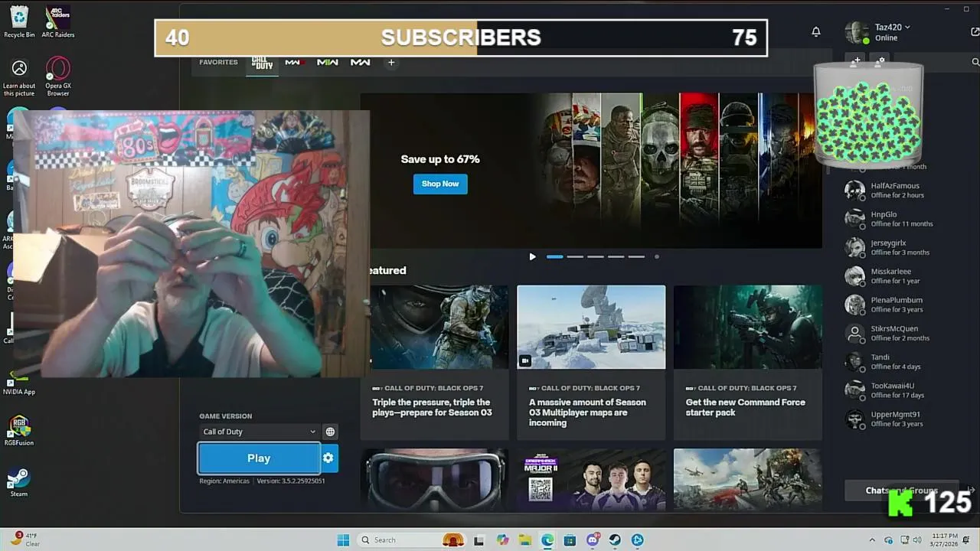This screenshot has height=551, width=980.
Task: Select friend HnpGlo
Action: (x=903, y=219)
